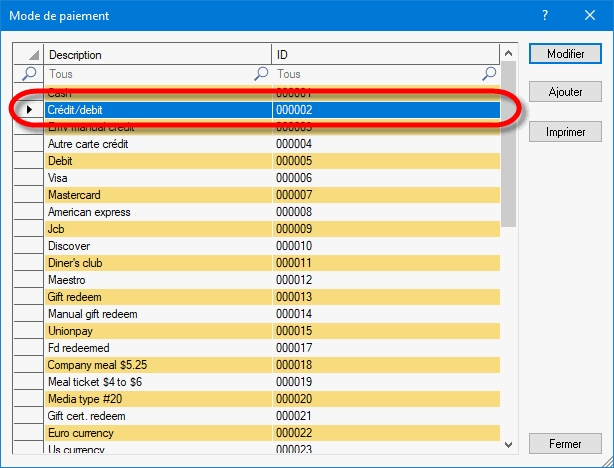
Task: Sort by the Description column header
Action: [x=158, y=55]
